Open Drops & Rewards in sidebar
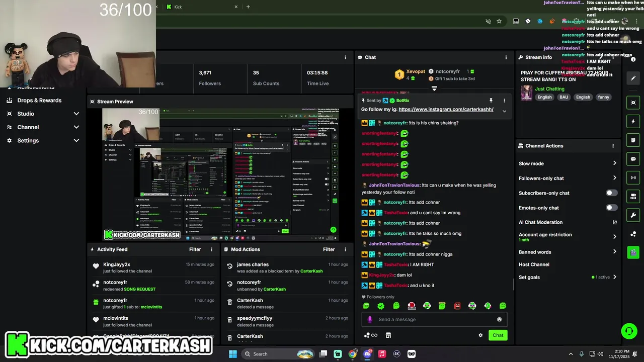Viewport: 644px width, 362px height. [39, 100]
